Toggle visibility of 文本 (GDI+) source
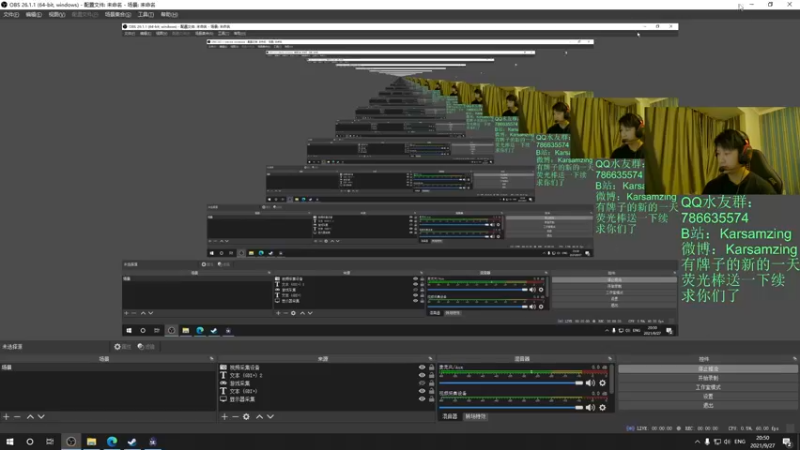This screenshot has height=450, width=800. point(422,391)
